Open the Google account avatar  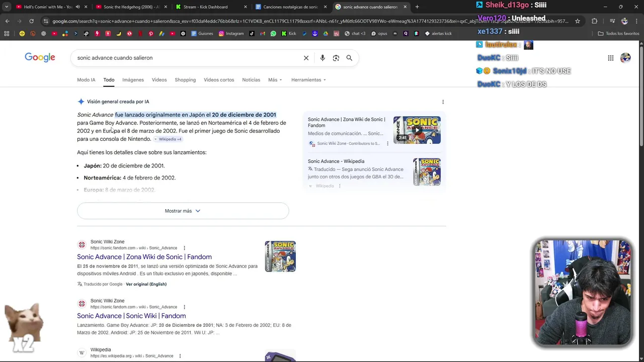tap(625, 58)
